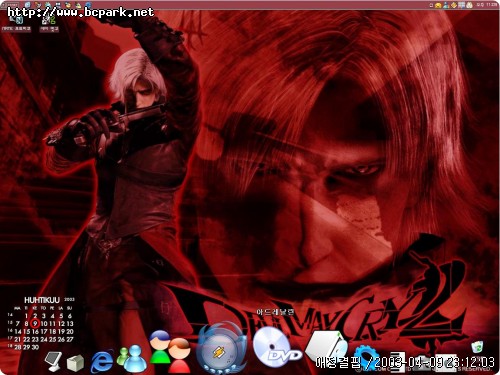
Task: Open the beige box dock icon
Action: (x=75, y=363)
